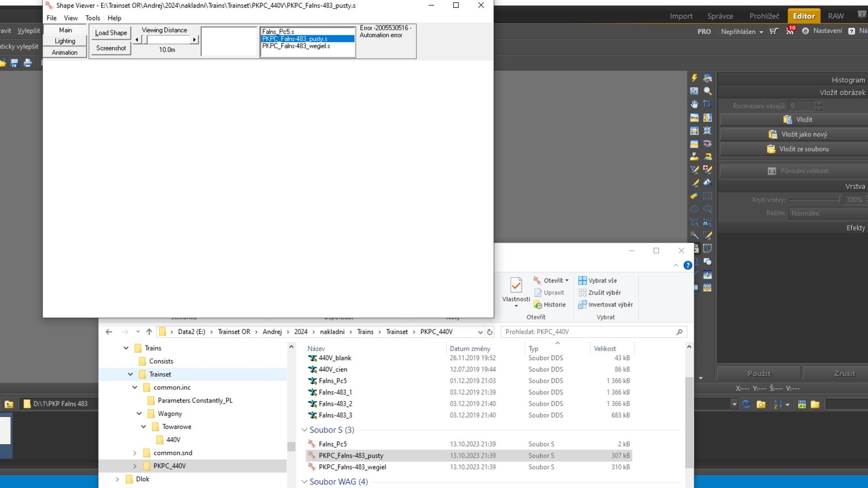
Task: Select the Clone Stamp tool
Action: click(x=694, y=156)
